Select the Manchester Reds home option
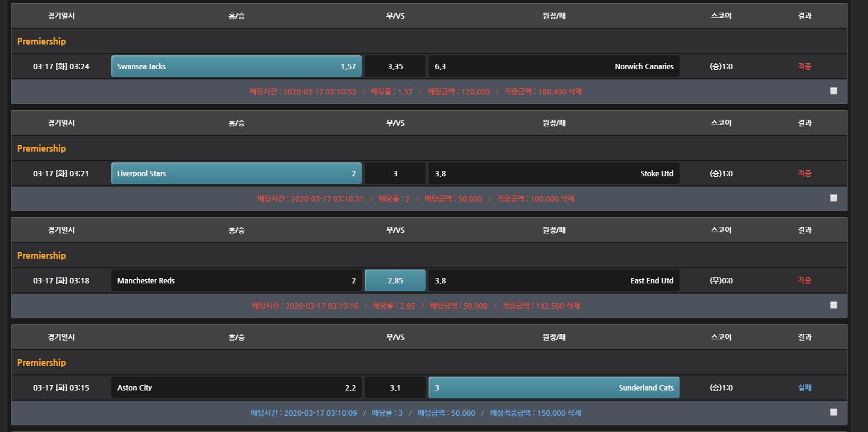This screenshot has width=868, height=432. (x=236, y=280)
